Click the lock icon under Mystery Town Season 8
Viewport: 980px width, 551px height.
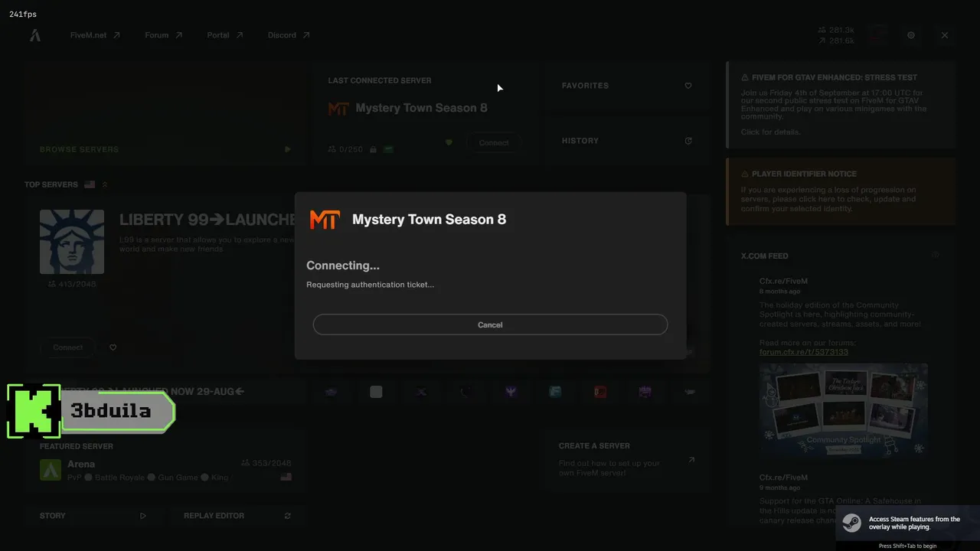(373, 149)
